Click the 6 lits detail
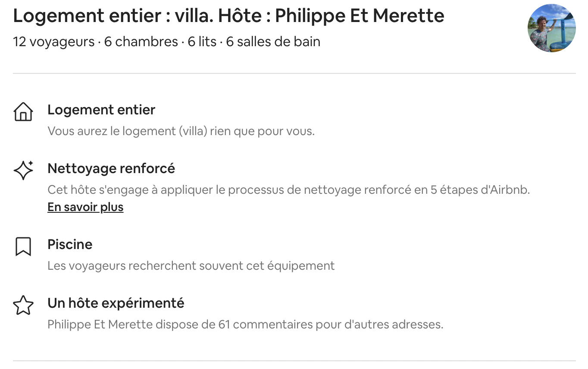The width and height of the screenshot is (588, 369). [202, 42]
